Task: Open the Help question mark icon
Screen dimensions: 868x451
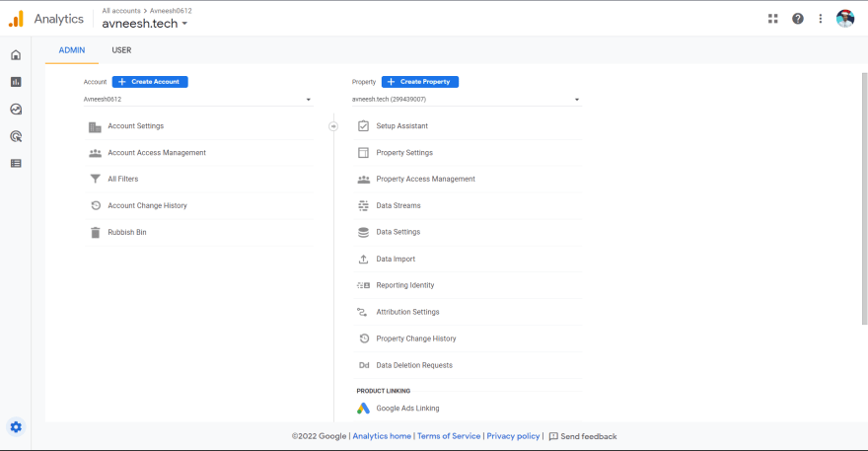Action: [798, 19]
